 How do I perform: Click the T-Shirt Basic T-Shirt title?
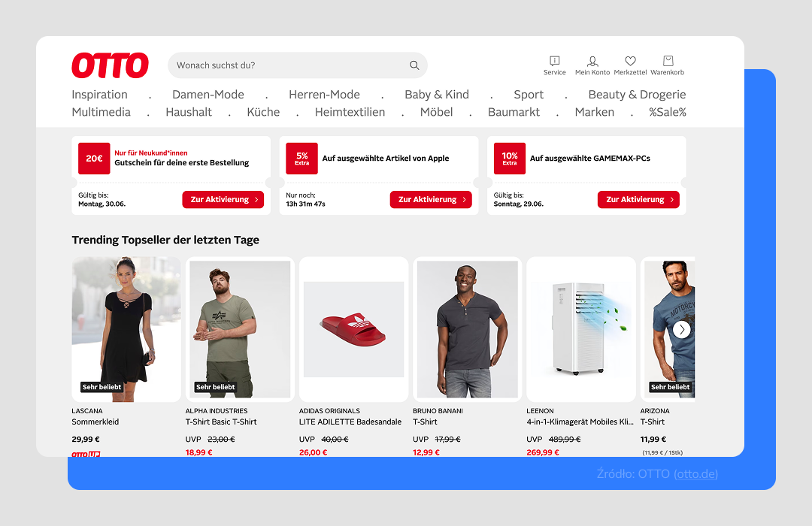click(x=221, y=422)
